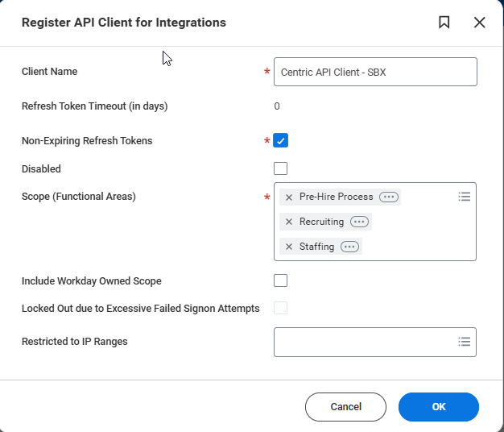Screen dimensions: 504x432
Task: Cancel the API client registration
Action: point(345,407)
